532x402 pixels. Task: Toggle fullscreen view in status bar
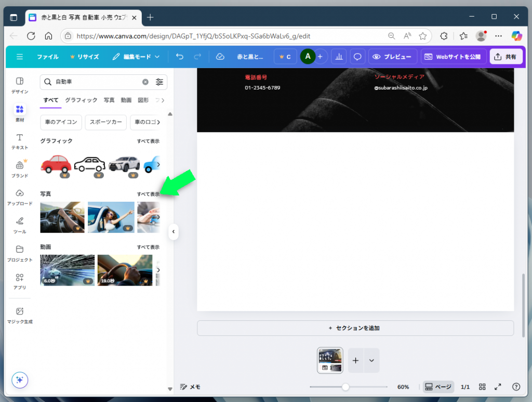click(x=498, y=386)
